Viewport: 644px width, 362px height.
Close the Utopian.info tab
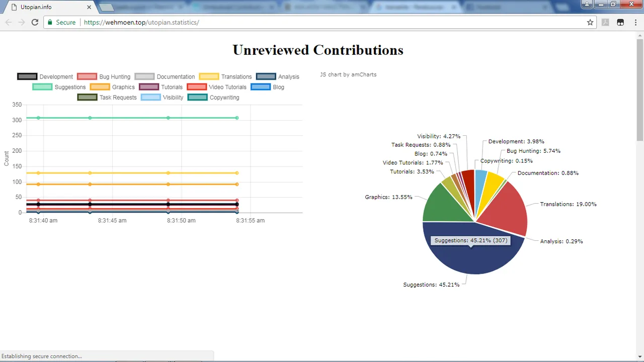89,7
